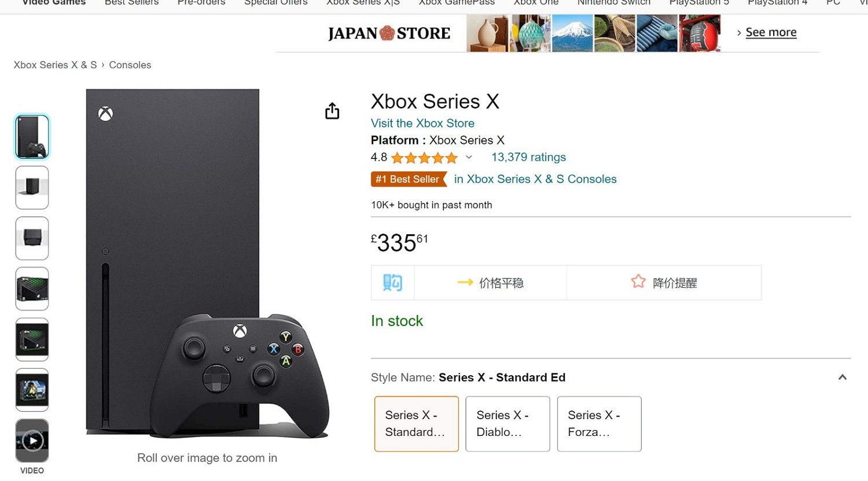Collapse the Style Name section with the chevron
The width and height of the screenshot is (868, 481).
(x=843, y=377)
